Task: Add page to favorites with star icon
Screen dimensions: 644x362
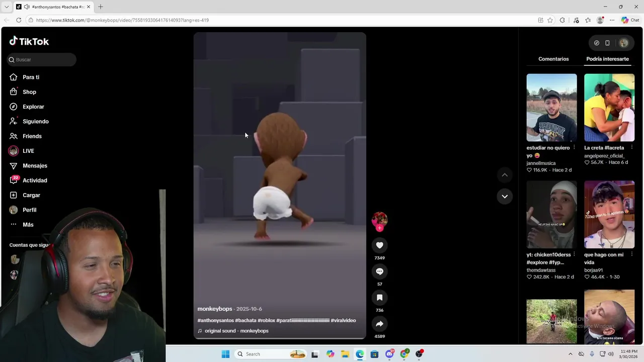Action: [550, 20]
